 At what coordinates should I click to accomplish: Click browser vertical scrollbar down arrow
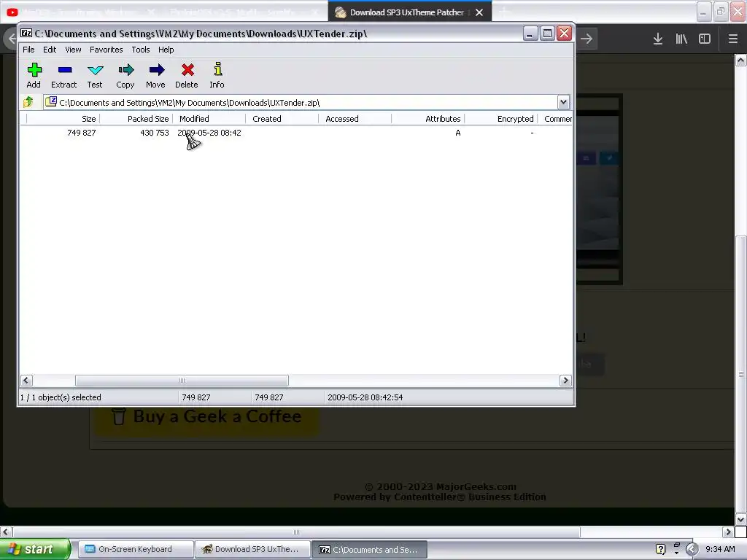(741, 519)
